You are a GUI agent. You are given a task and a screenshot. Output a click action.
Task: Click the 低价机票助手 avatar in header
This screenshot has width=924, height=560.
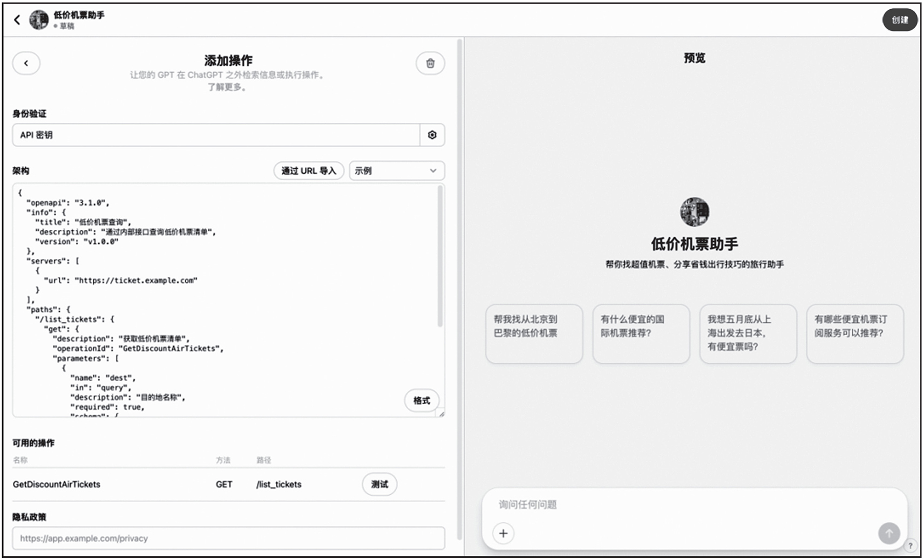point(38,20)
